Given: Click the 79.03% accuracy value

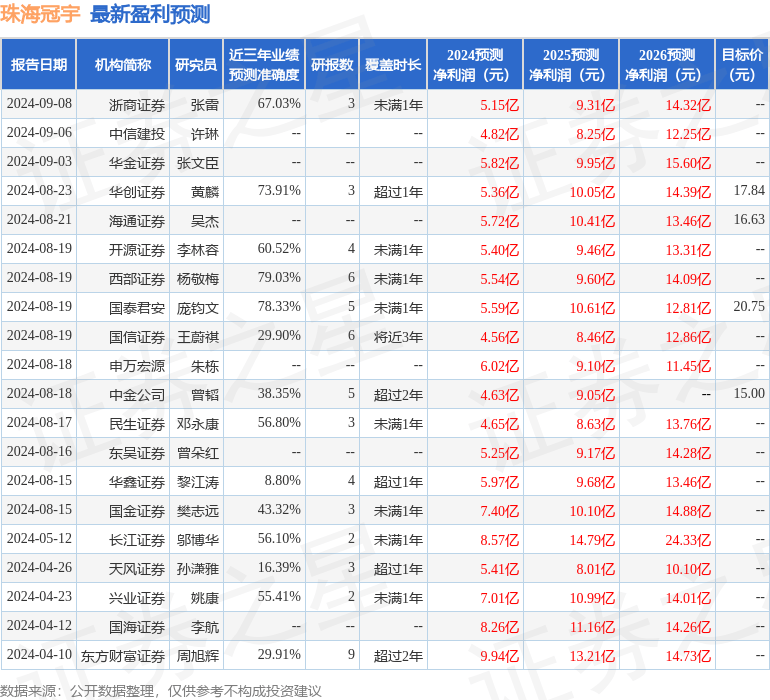Looking at the screenshot, I should [x=279, y=278].
